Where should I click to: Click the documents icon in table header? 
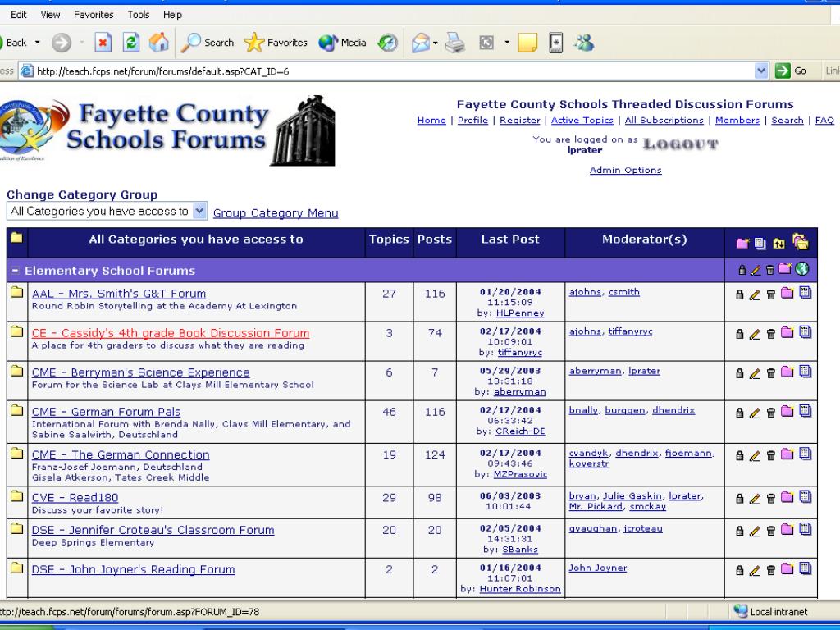coord(760,243)
